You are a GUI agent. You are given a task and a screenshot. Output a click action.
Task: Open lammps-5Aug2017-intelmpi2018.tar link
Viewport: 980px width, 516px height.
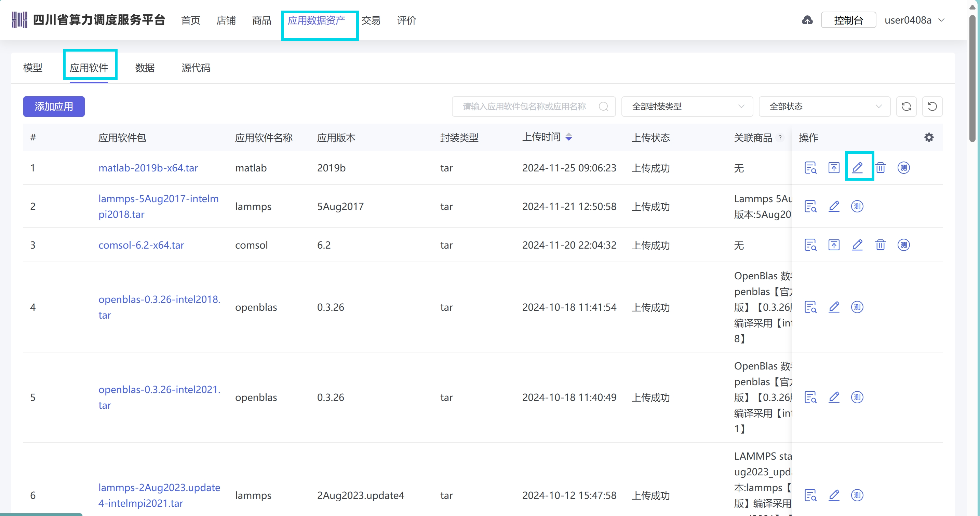[159, 206]
